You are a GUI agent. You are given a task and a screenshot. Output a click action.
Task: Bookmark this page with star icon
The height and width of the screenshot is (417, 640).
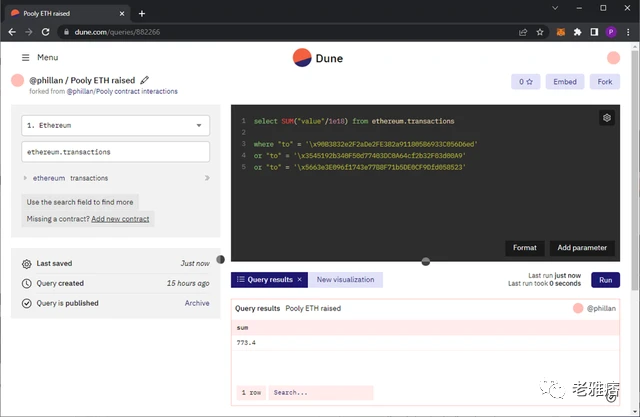540,32
